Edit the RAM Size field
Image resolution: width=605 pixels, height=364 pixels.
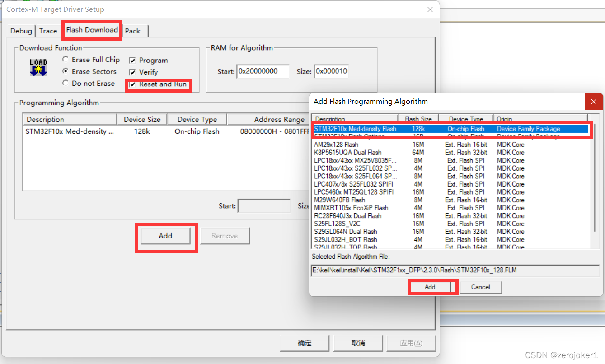tap(332, 71)
